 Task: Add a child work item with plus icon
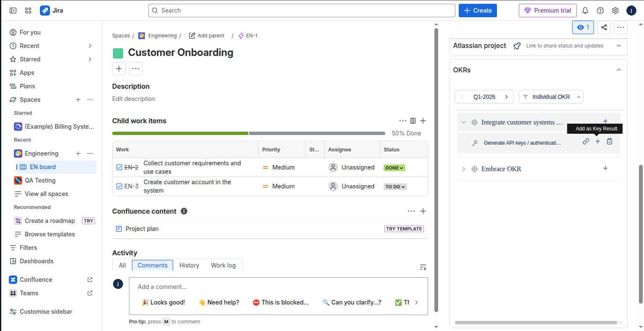point(423,121)
